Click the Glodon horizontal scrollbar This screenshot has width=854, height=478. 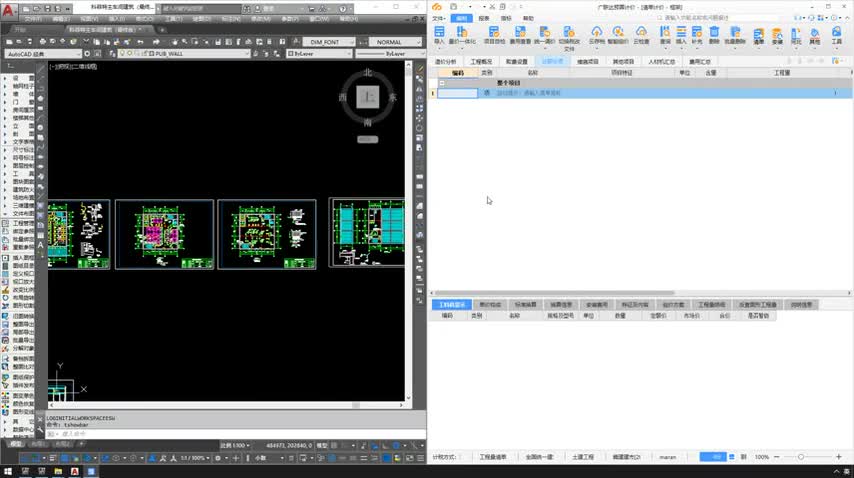tap(554, 293)
